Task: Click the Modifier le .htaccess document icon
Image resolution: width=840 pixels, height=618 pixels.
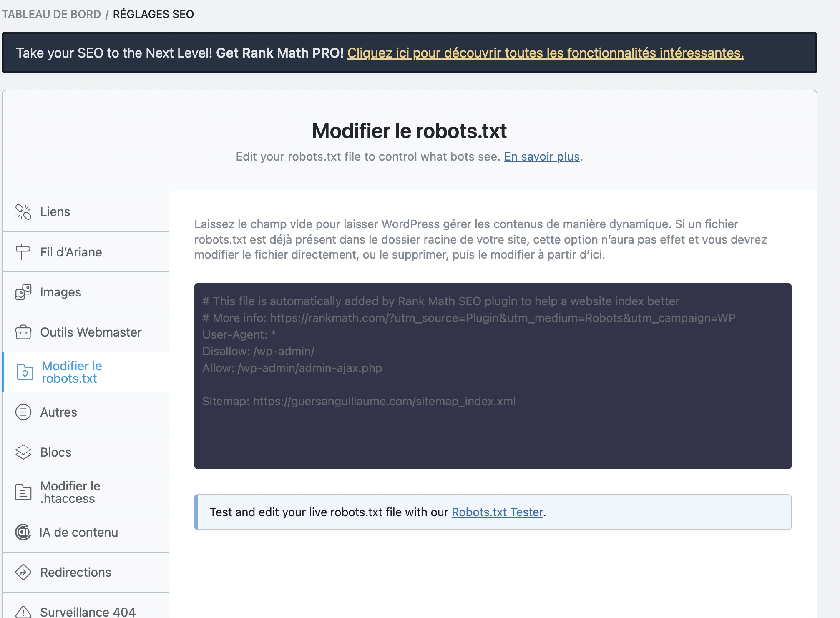Action: pos(23,492)
